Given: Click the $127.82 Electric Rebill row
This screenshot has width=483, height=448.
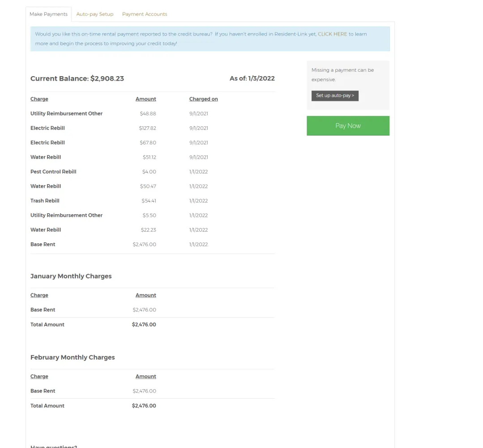Looking at the screenshot, I should click(153, 128).
